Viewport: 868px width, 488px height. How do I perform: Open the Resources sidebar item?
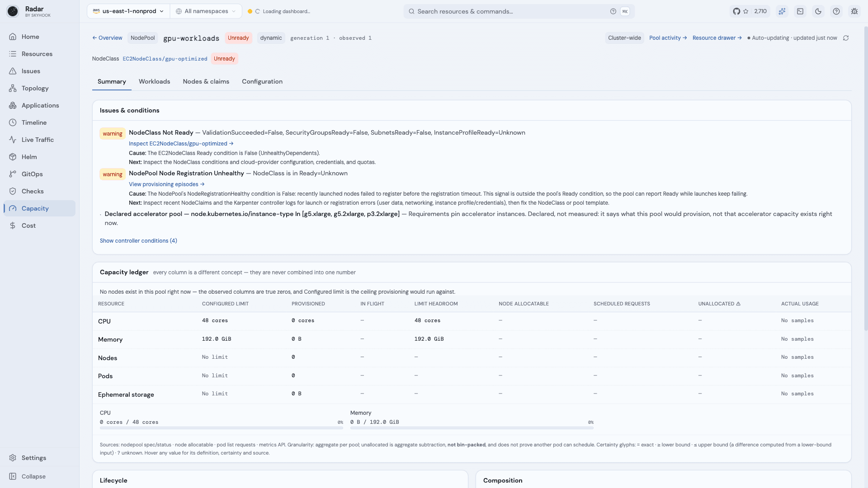39,54
